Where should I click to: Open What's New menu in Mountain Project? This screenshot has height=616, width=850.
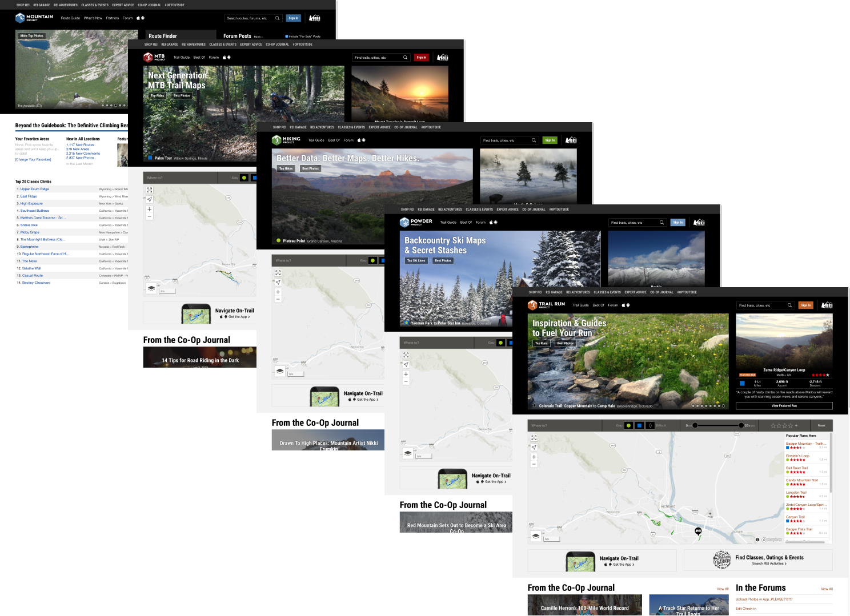pyautogui.click(x=93, y=18)
